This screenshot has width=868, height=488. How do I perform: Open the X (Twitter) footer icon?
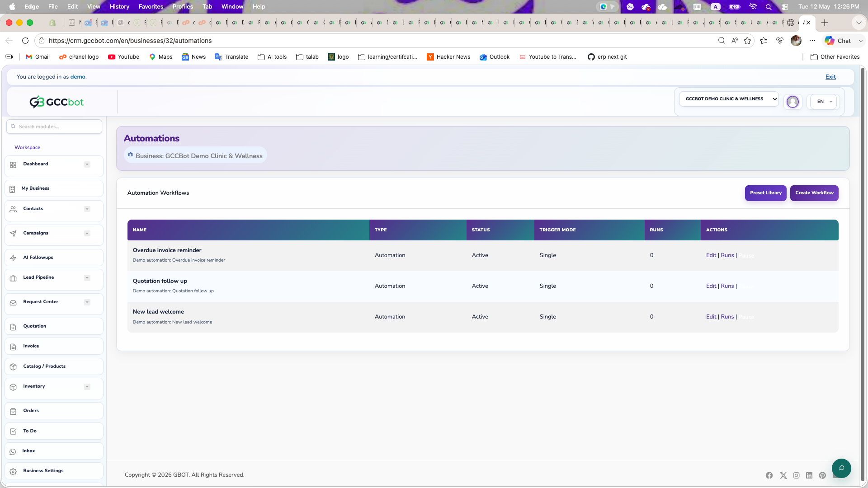click(783, 475)
